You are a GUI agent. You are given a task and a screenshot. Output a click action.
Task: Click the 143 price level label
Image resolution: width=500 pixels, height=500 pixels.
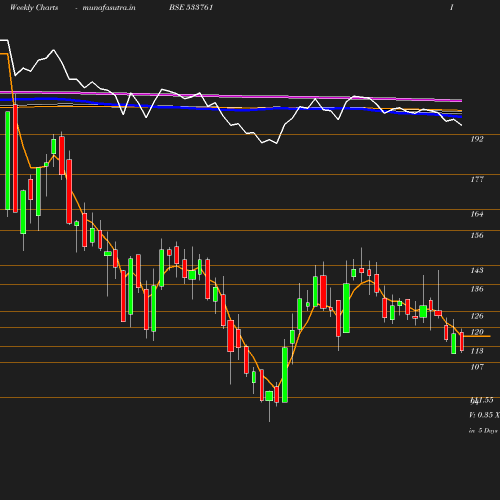coord(477,270)
